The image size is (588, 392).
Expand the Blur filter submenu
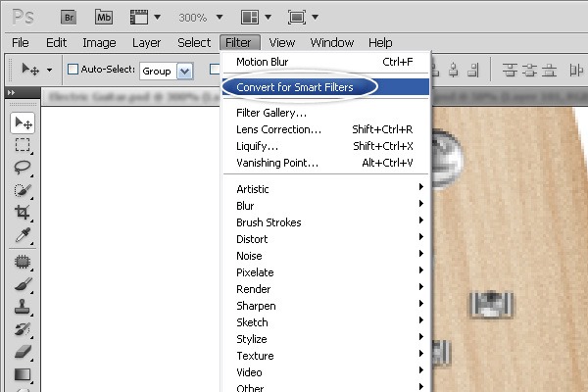tap(325, 206)
